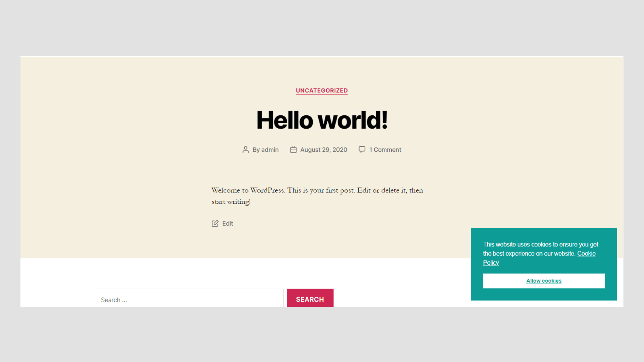644x362 pixels.
Task: Click the red Search button
Action: tap(310, 298)
